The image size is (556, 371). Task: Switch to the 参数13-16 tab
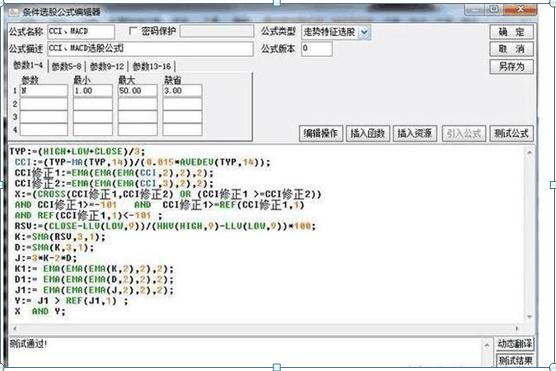(152, 66)
